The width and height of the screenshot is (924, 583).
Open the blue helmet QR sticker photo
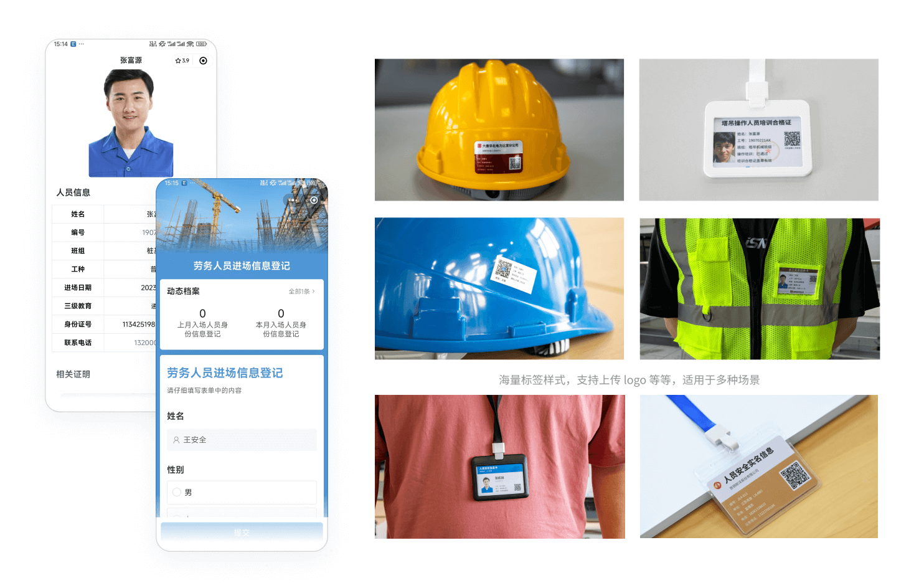tap(499, 288)
